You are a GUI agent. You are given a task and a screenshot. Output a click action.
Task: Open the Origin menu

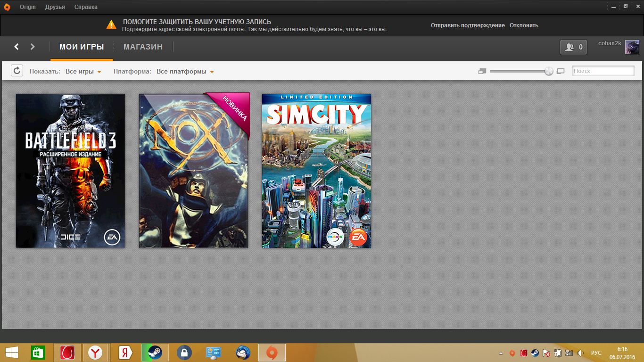(28, 7)
